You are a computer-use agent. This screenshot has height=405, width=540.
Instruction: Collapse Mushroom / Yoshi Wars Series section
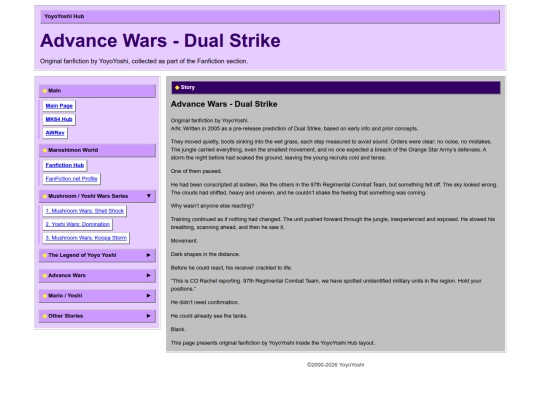pos(97,196)
